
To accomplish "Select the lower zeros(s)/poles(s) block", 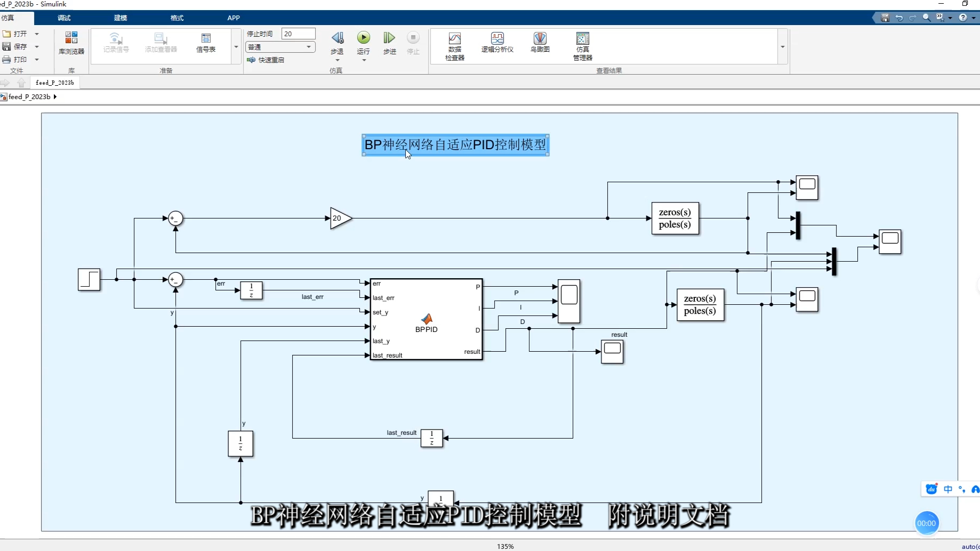I will coord(700,304).
